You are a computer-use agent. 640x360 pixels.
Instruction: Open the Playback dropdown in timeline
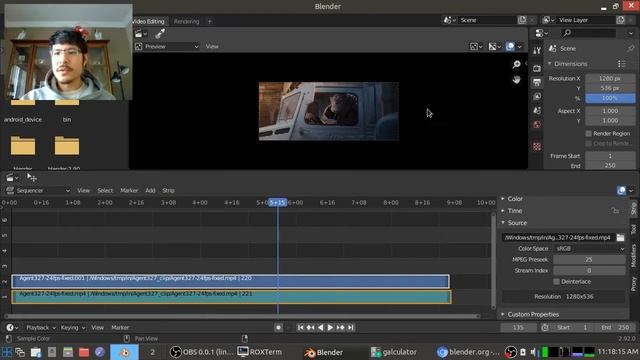40,327
